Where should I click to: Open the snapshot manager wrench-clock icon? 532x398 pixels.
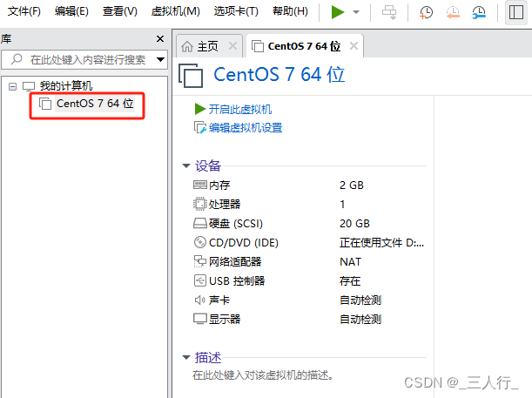479,12
